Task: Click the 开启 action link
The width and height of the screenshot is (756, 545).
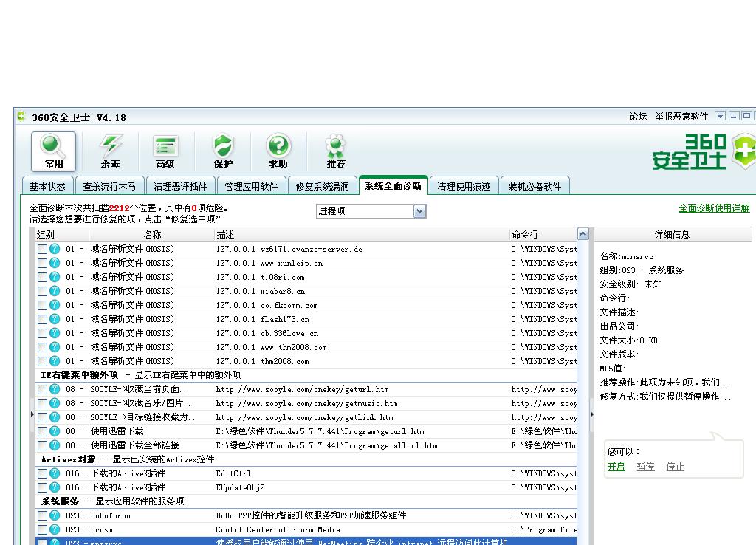Action: 616,467
